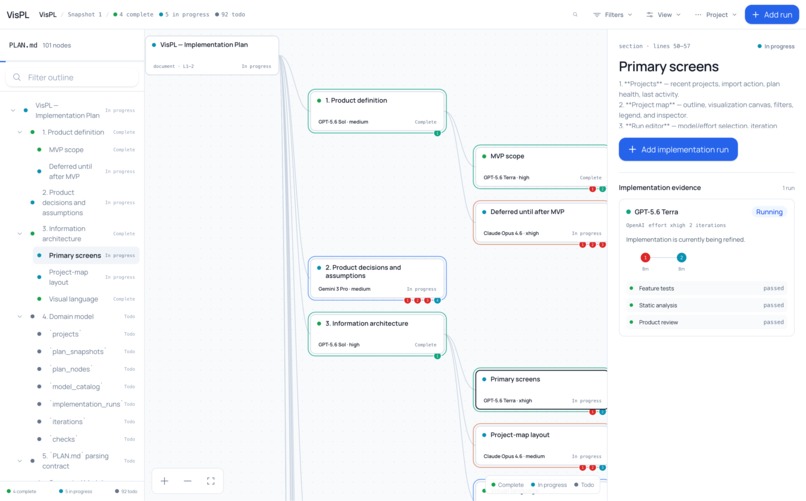Select the implementation_runs outline row

[86, 404]
